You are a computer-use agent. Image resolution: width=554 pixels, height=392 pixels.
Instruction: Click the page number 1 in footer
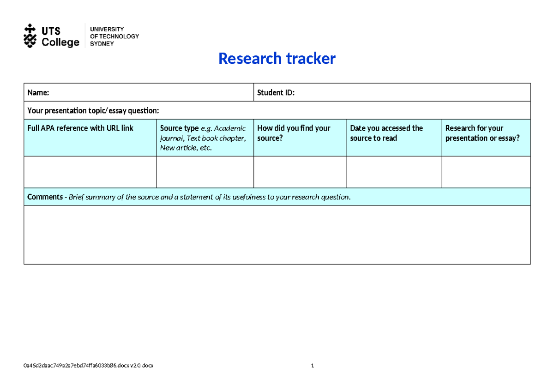(x=313, y=366)
